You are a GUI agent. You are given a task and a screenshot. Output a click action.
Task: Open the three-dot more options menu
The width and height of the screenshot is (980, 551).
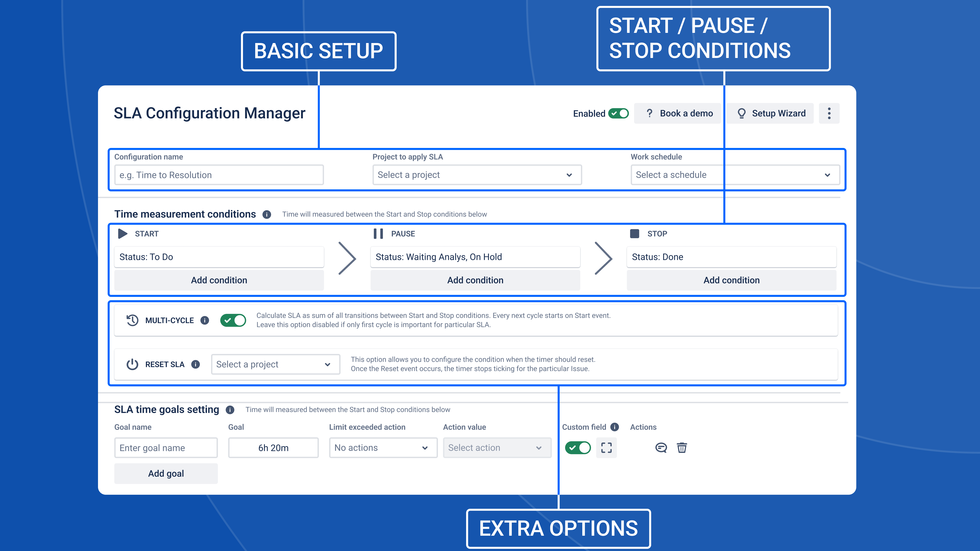pos(829,113)
